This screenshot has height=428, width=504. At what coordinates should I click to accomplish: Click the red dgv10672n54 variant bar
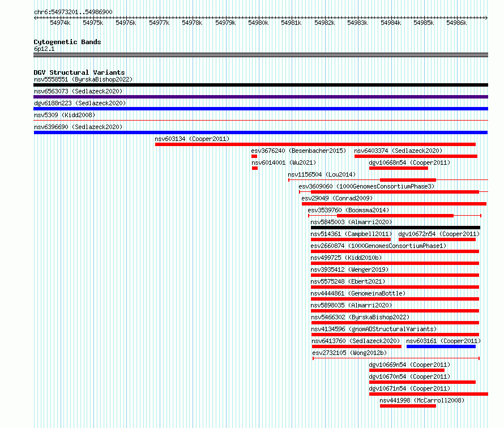click(437, 239)
